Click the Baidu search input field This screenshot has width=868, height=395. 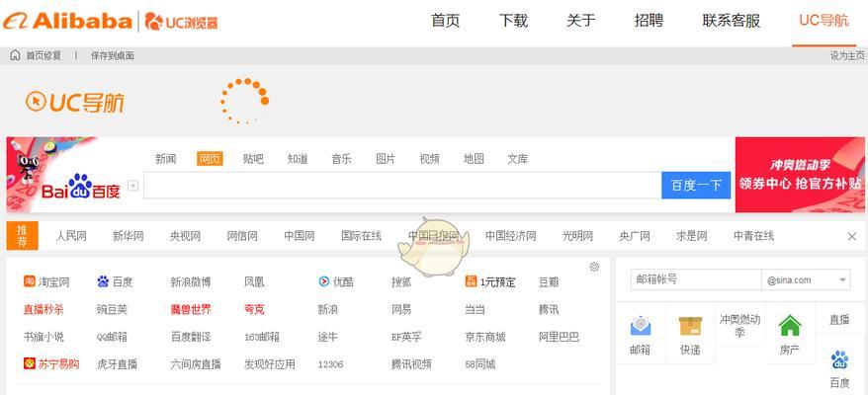[x=402, y=186]
